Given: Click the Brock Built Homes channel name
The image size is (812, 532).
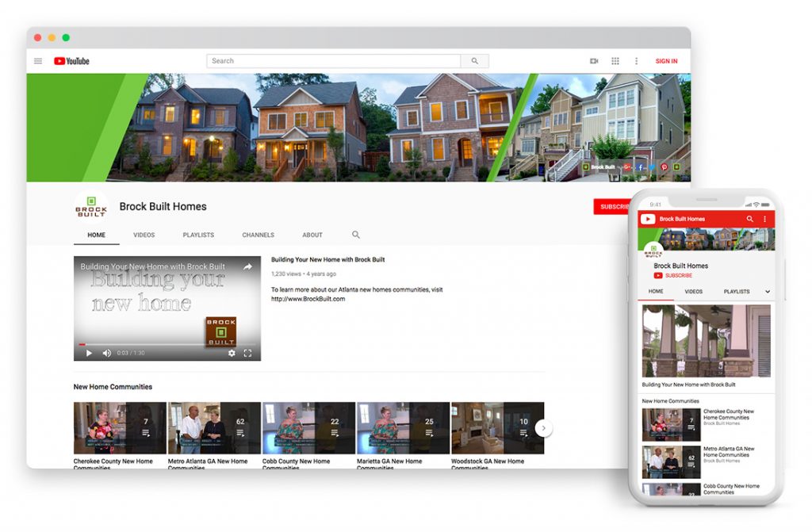Looking at the screenshot, I should point(163,207).
